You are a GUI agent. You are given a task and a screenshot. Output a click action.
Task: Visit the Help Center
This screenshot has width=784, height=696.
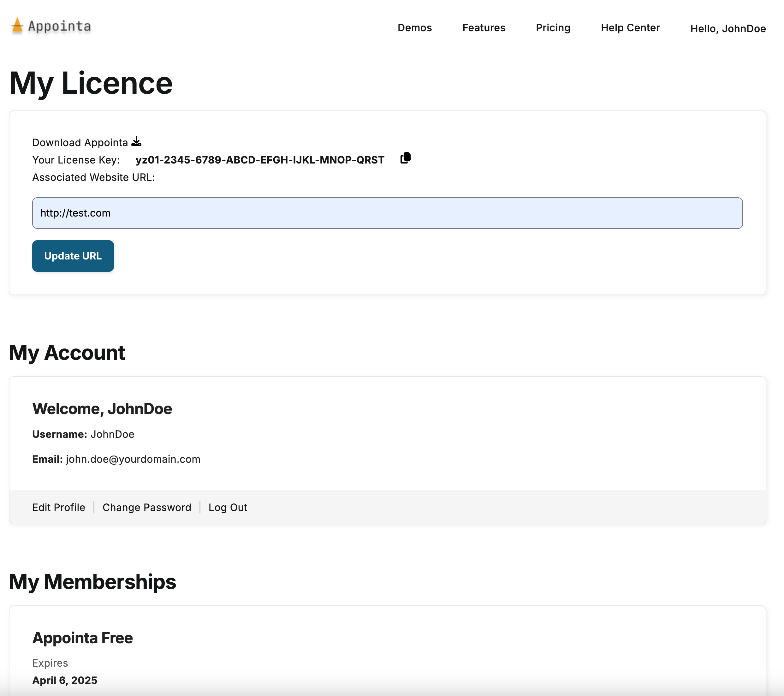coord(630,28)
